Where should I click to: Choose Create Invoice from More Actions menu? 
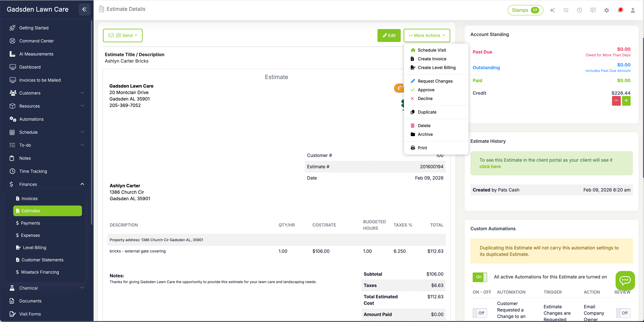click(x=432, y=59)
